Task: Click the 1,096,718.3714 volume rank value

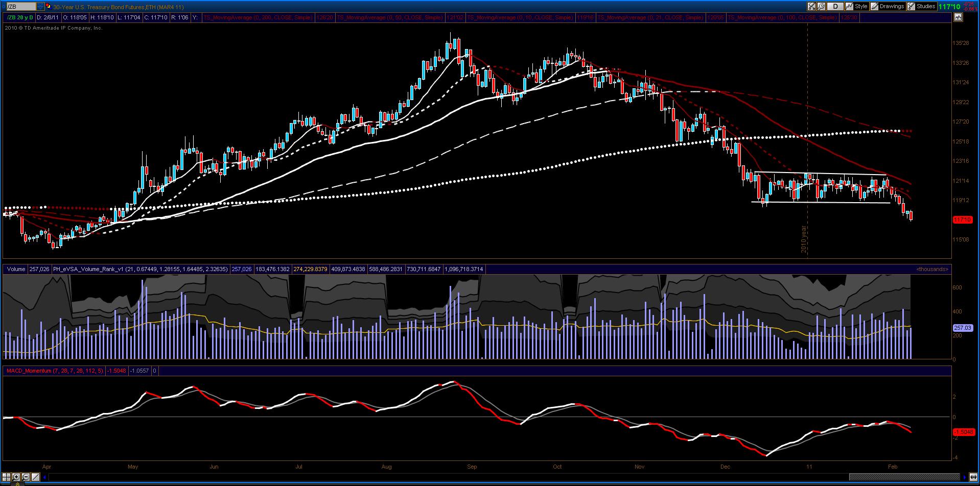Action: click(463, 269)
